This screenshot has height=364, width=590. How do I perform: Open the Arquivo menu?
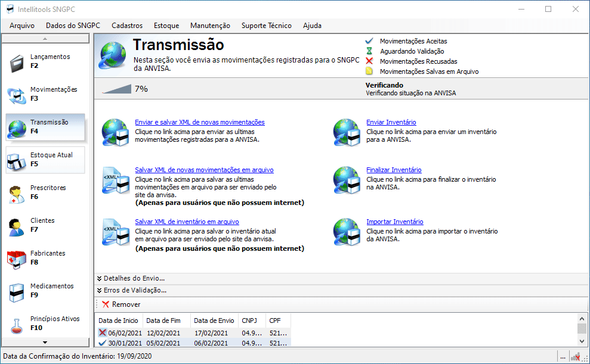22,26
